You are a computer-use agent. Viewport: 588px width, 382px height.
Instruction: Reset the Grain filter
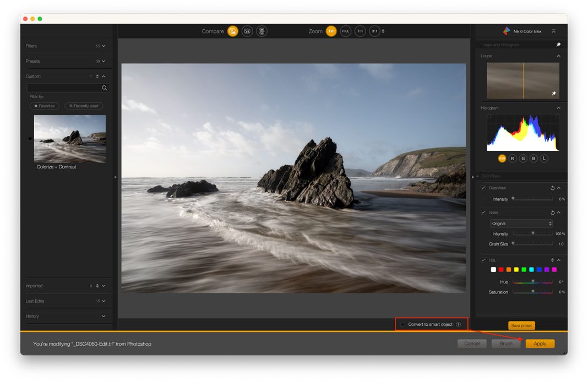coord(552,212)
